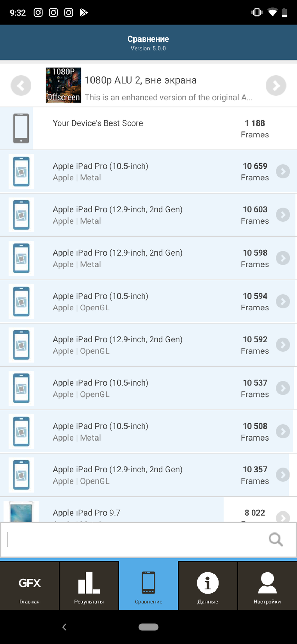Go to next benchmark test arrow

(276, 86)
